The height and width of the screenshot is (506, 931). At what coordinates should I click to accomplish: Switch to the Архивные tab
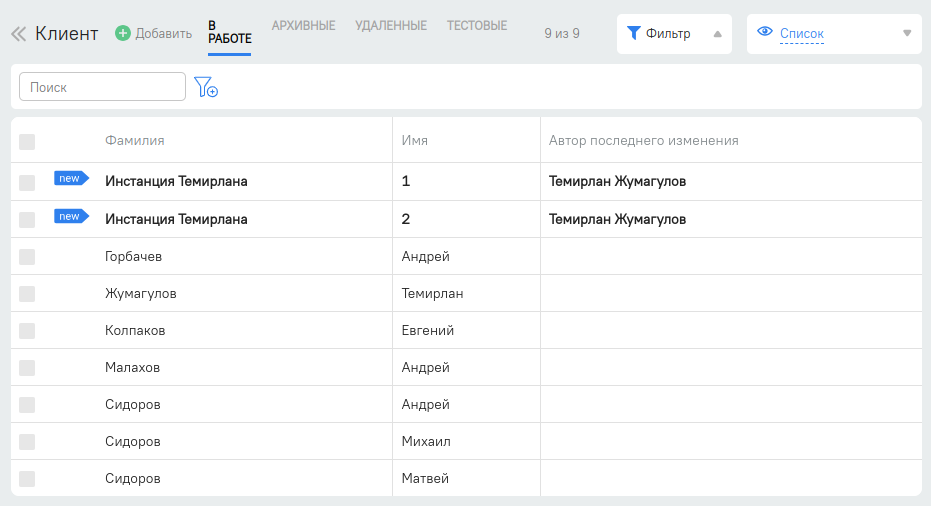pyautogui.click(x=303, y=25)
